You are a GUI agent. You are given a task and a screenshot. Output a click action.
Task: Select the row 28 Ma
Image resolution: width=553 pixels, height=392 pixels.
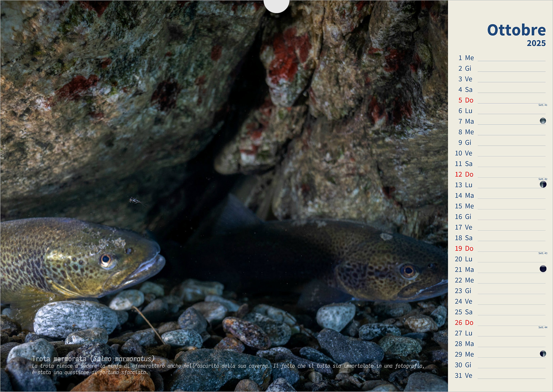(x=500, y=344)
